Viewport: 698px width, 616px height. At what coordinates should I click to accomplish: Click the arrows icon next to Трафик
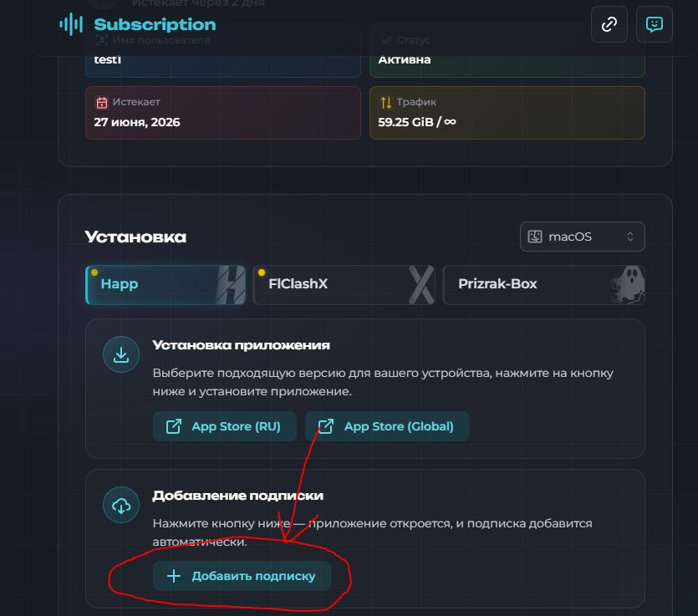pyautogui.click(x=386, y=102)
